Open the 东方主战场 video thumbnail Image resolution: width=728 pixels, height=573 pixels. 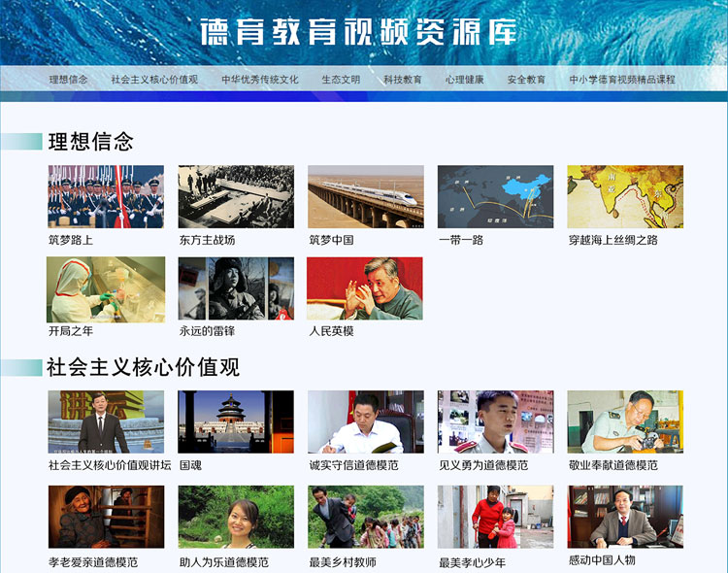(236, 196)
